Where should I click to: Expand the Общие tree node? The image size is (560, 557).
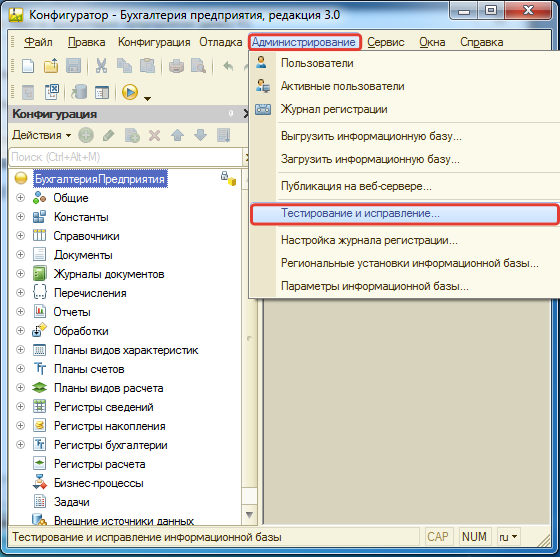(x=20, y=197)
